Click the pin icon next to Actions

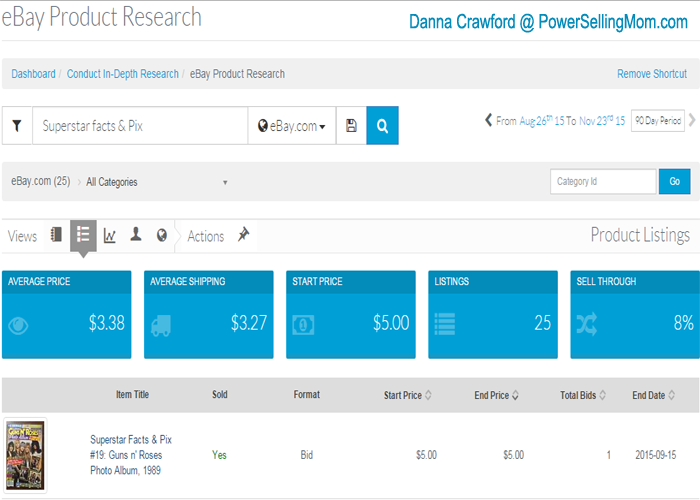point(243,235)
